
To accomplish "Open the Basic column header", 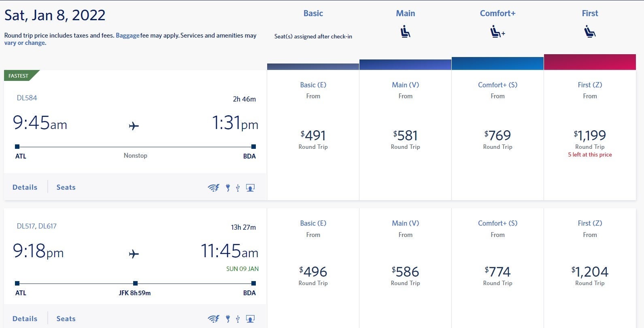I will coord(313,13).
